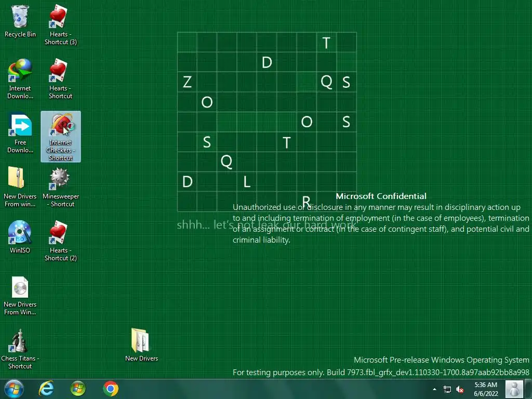Launch Internet Explorer from taskbar
Screen dimensions: 532x399
(x=46, y=389)
